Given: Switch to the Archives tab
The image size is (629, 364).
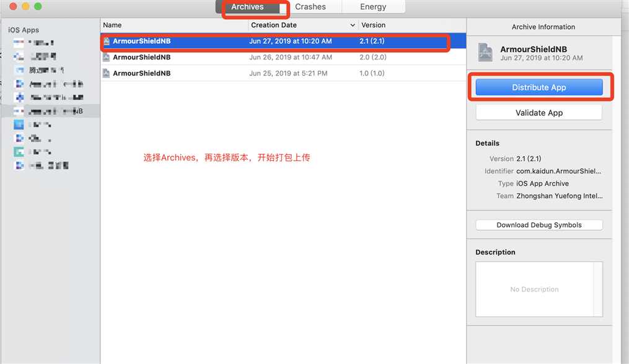Looking at the screenshot, I should pos(247,7).
